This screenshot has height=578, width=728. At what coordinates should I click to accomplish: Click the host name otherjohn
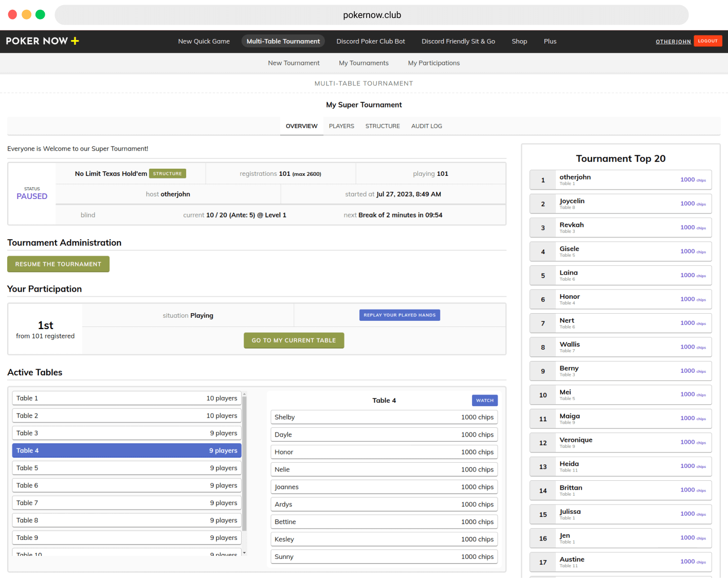(175, 194)
